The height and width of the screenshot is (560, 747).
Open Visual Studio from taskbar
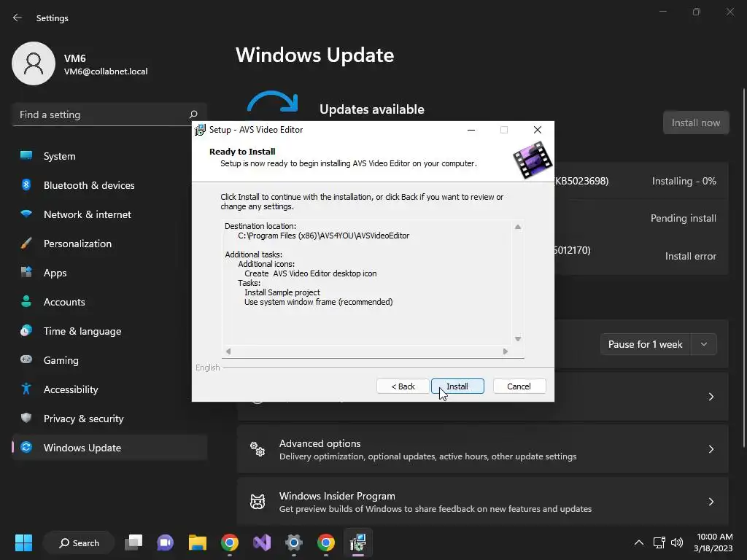[x=262, y=542]
